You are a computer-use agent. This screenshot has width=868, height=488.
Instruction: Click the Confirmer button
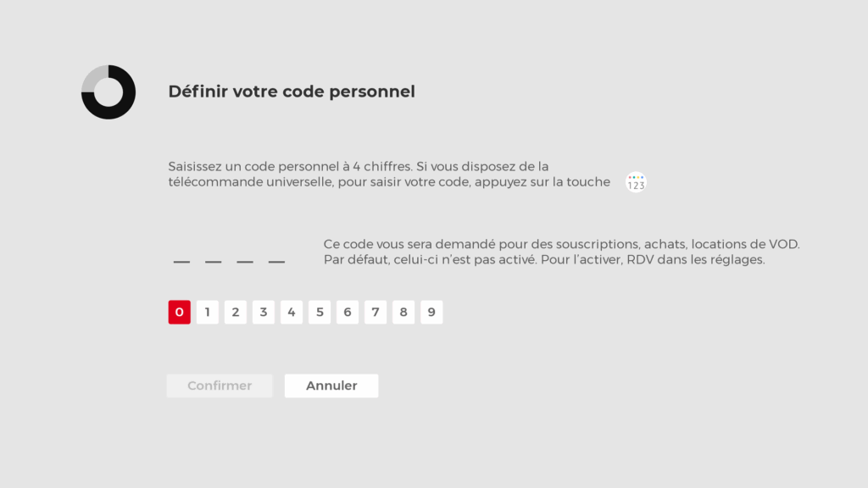[220, 385]
